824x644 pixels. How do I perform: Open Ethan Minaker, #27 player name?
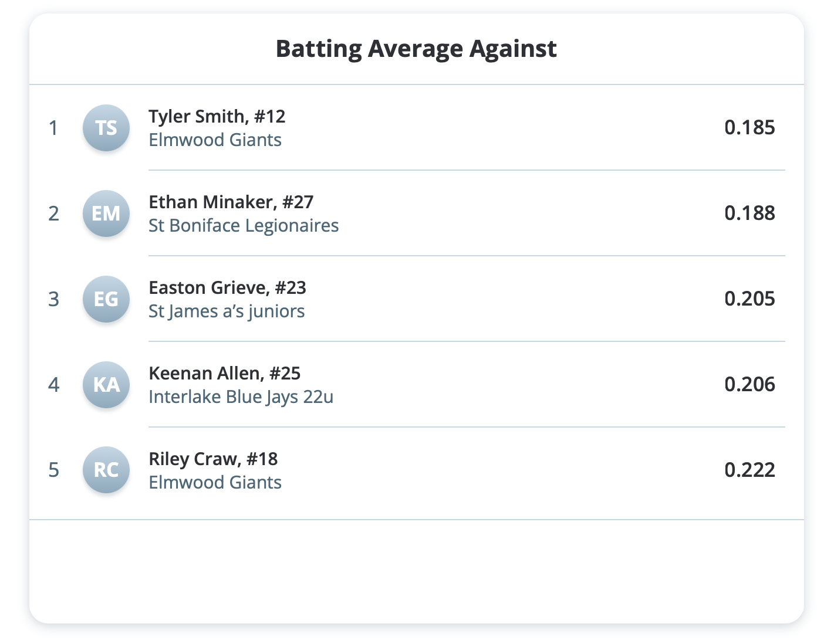click(x=231, y=202)
